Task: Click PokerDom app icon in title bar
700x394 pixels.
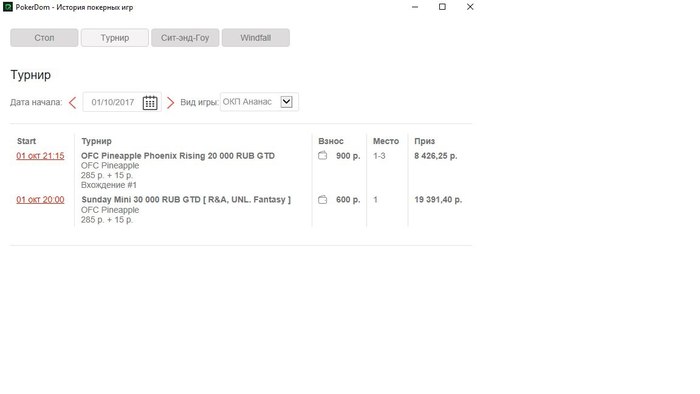Action: pos(8,7)
